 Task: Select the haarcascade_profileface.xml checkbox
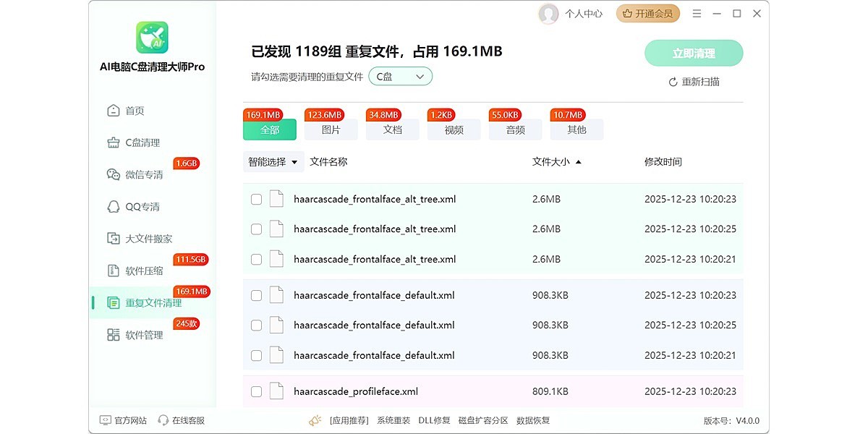256,391
